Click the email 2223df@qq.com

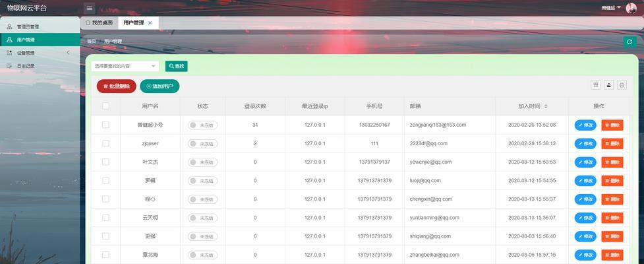428,143
